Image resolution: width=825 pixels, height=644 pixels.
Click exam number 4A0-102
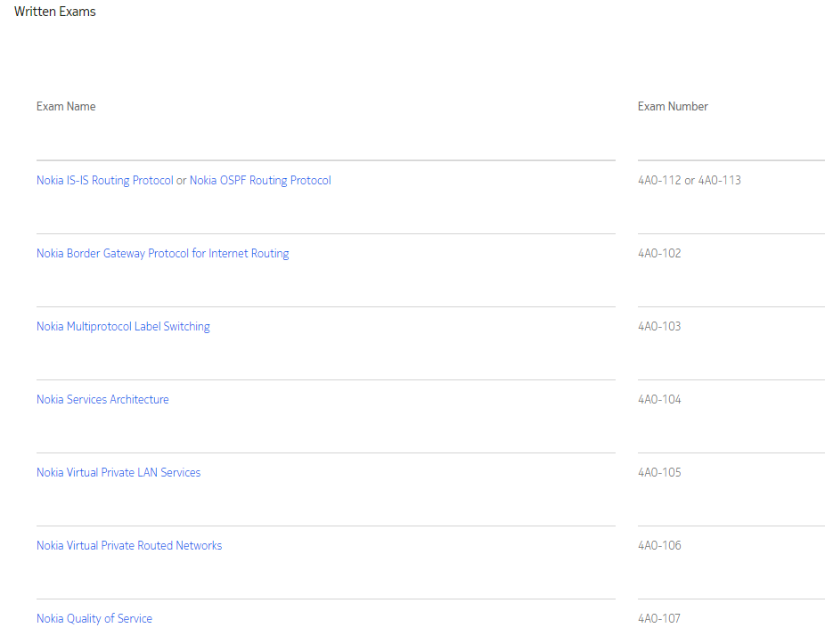click(659, 254)
